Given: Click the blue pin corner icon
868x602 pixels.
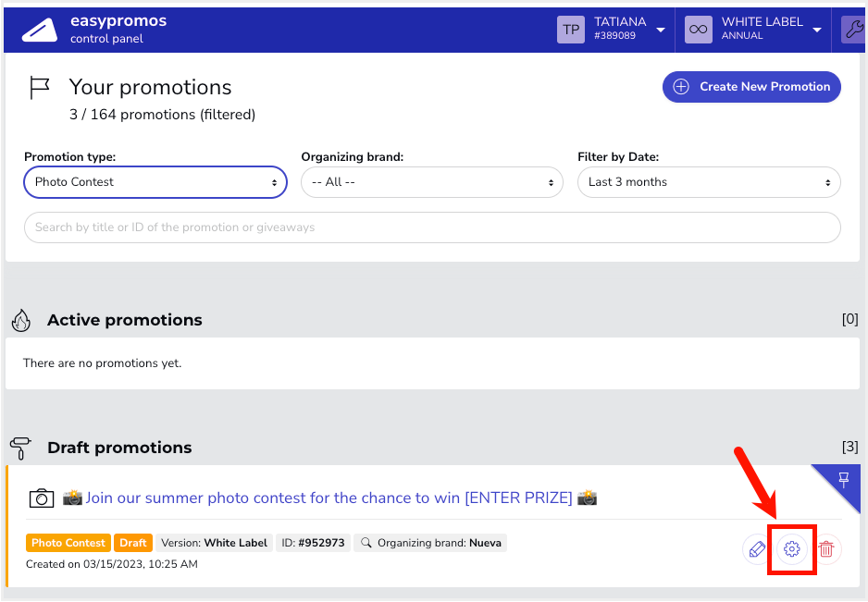Looking at the screenshot, I should click(x=843, y=480).
